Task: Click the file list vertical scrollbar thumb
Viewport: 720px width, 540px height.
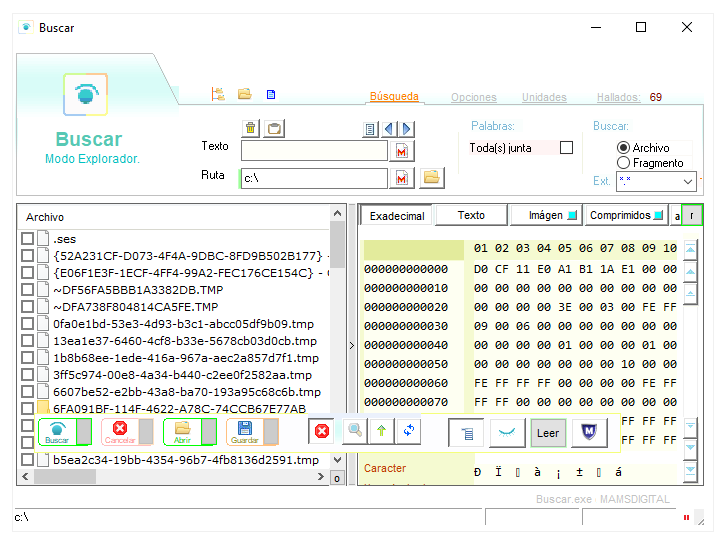Action: coord(338,244)
